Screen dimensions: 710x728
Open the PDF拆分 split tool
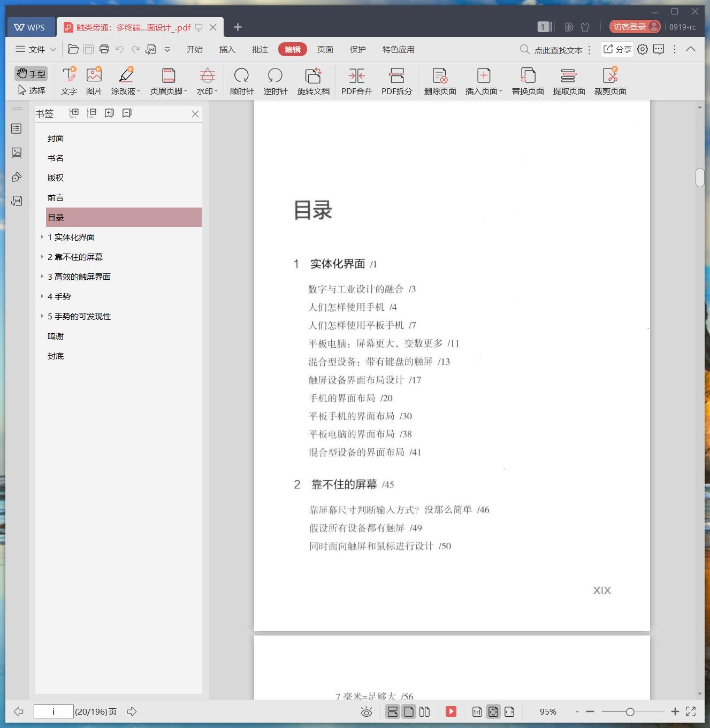[x=397, y=81]
